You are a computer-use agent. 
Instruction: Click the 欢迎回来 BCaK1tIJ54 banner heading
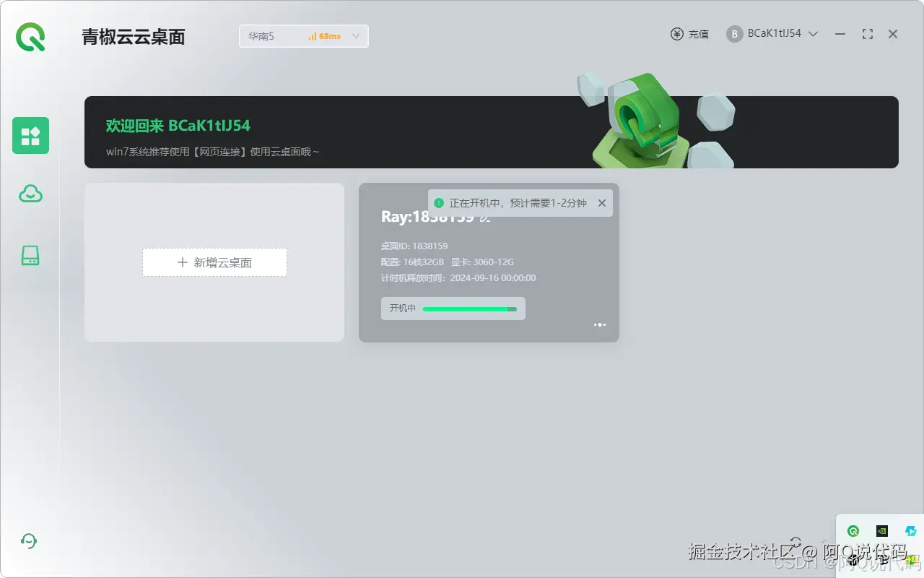pyautogui.click(x=178, y=126)
